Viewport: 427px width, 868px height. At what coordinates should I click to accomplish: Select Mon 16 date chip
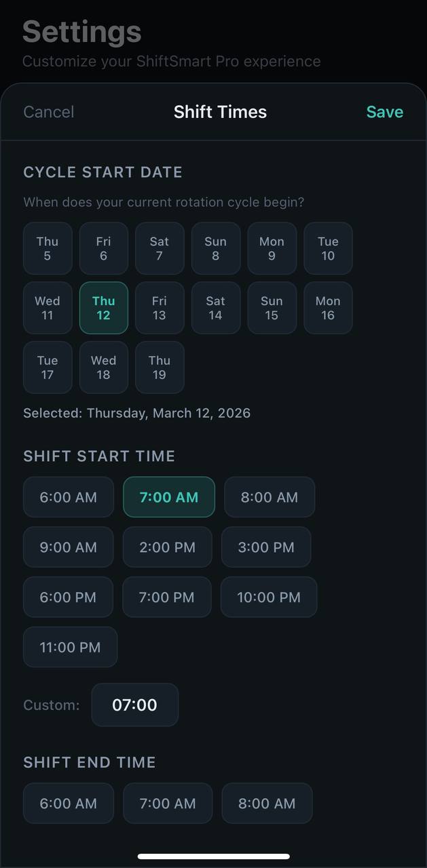pyautogui.click(x=328, y=308)
